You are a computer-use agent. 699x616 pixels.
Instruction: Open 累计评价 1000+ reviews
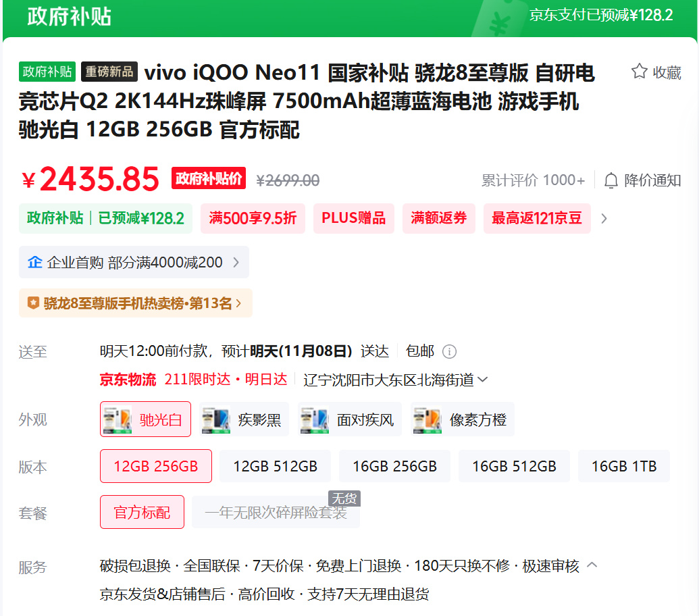(533, 180)
